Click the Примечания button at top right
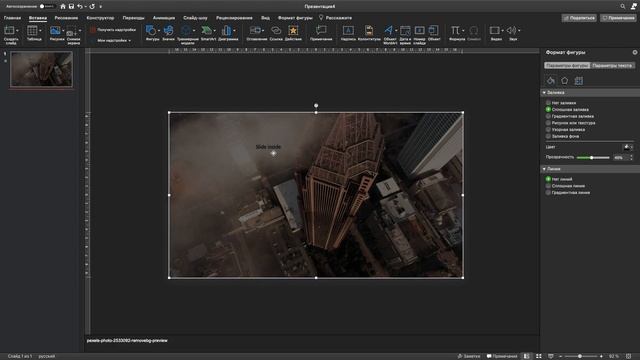This screenshot has height=360, width=640. (618, 18)
